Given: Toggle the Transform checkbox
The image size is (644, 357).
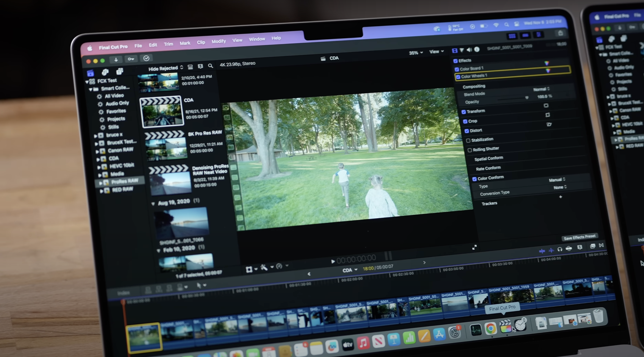Looking at the screenshot, I should [464, 112].
